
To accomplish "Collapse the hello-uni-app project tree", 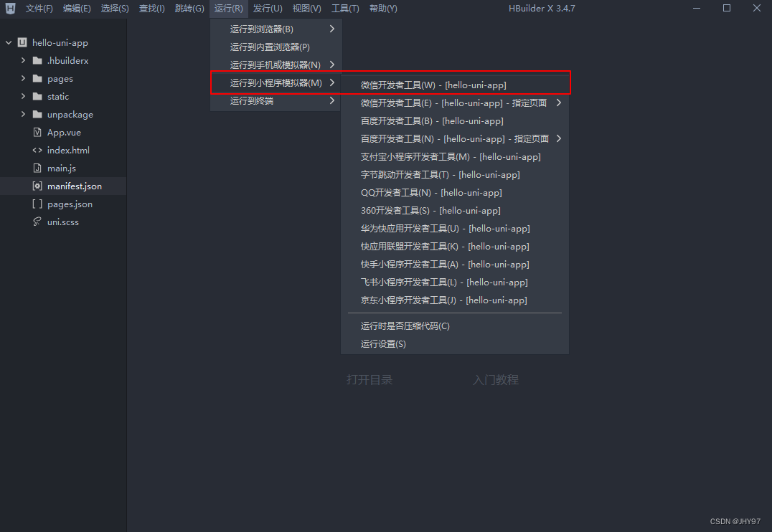I will [9, 43].
